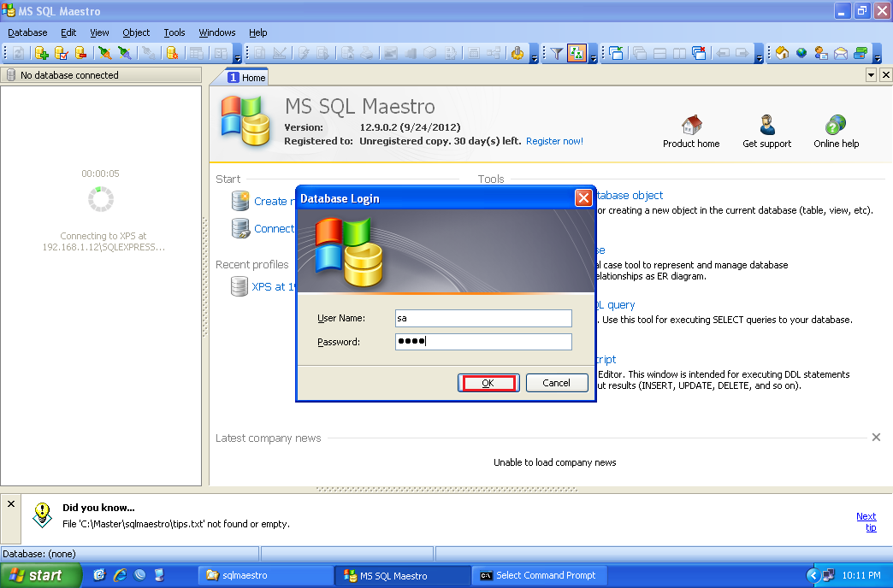Click OK in the Database Login dialog
The width and height of the screenshot is (893, 588).
point(488,383)
